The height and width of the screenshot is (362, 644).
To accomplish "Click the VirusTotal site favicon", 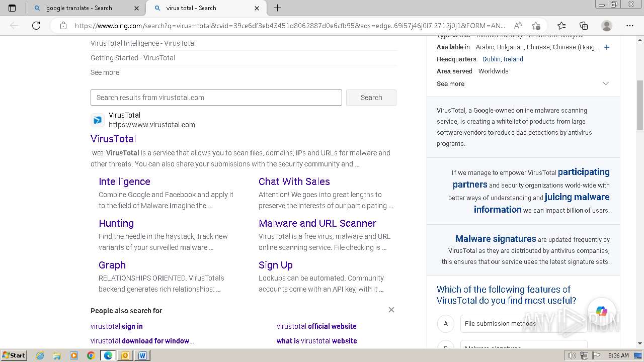I will tap(98, 120).
